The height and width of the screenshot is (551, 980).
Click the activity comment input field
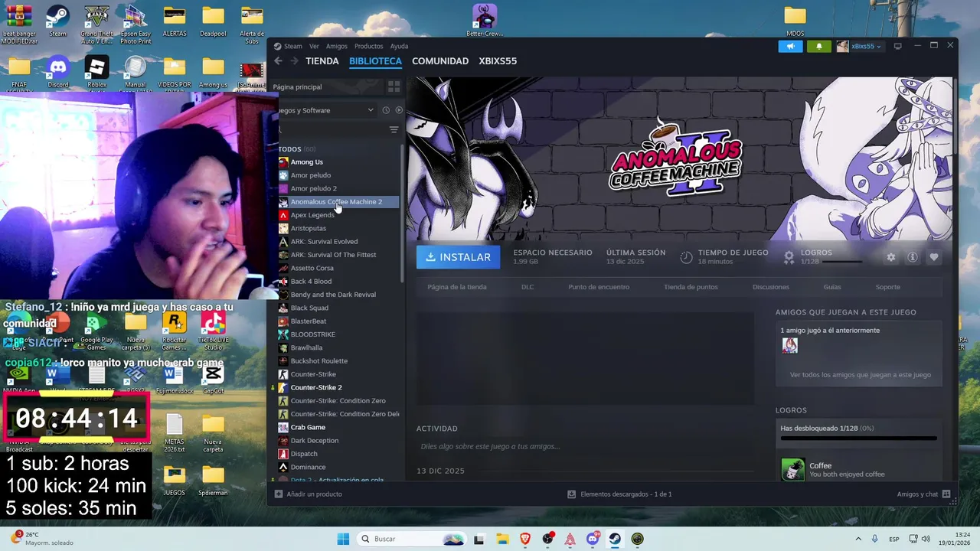click(586, 446)
